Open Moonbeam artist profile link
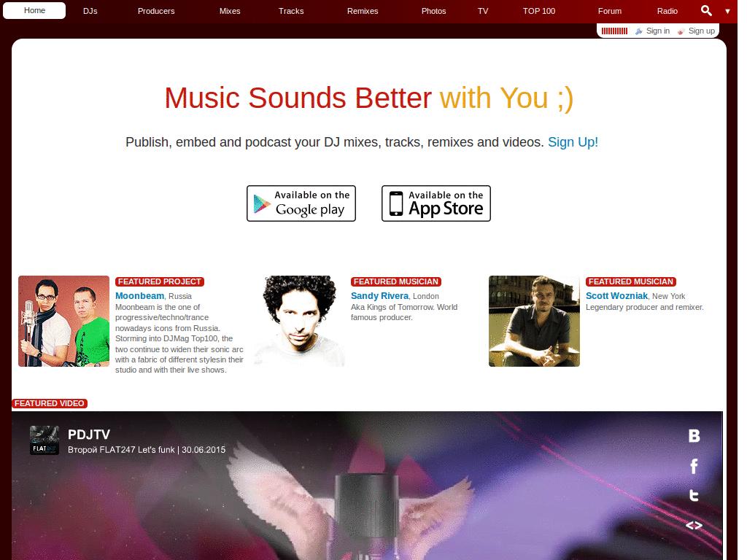The image size is (747, 560). point(139,296)
